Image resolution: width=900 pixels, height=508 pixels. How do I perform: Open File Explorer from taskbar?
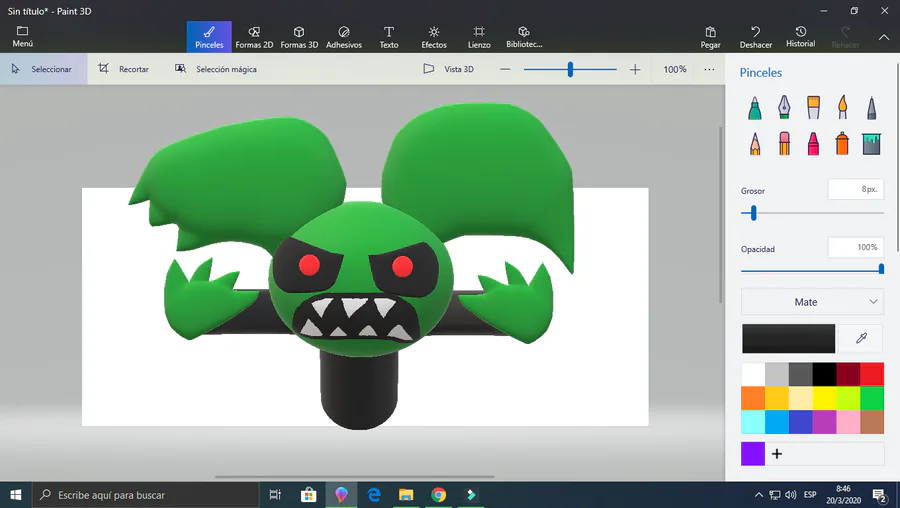pos(406,495)
